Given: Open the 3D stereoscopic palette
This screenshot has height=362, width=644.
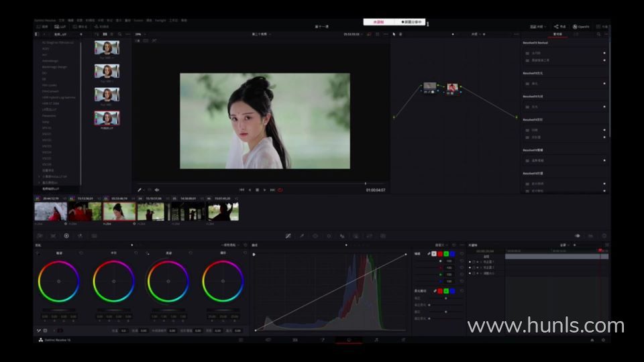Looking at the screenshot, I should tap(383, 236).
